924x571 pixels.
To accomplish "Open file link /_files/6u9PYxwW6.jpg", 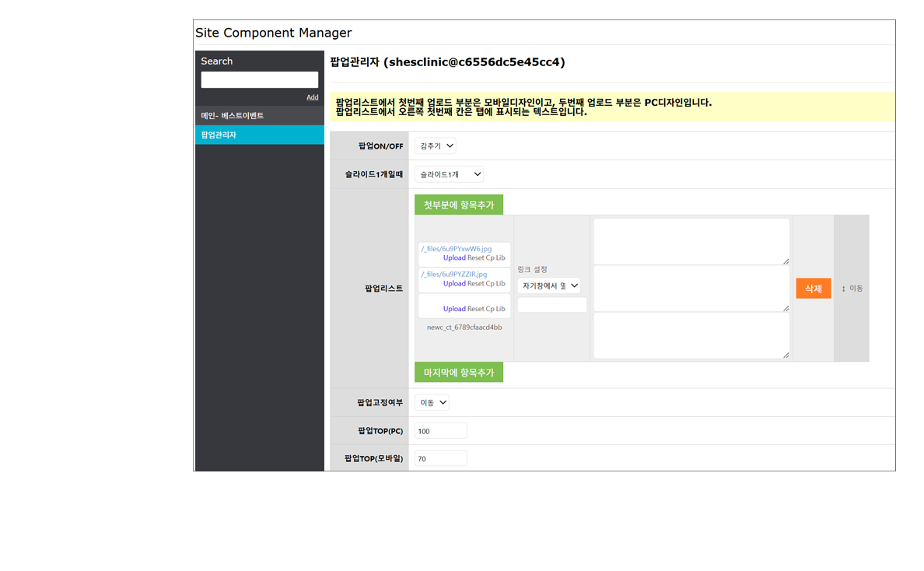I will (456, 249).
